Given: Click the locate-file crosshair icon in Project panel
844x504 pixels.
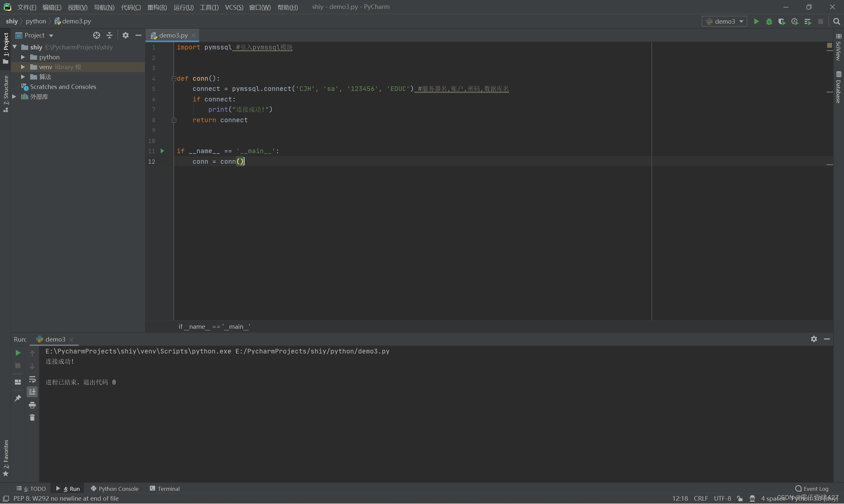Looking at the screenshot, I should 97,35.
